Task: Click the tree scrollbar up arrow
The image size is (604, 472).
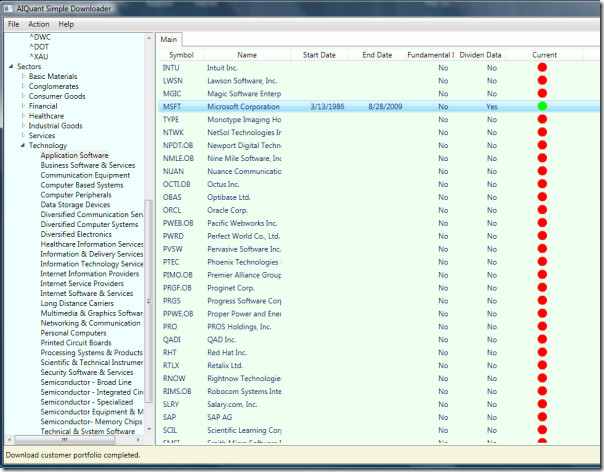Action: (149, 38)
